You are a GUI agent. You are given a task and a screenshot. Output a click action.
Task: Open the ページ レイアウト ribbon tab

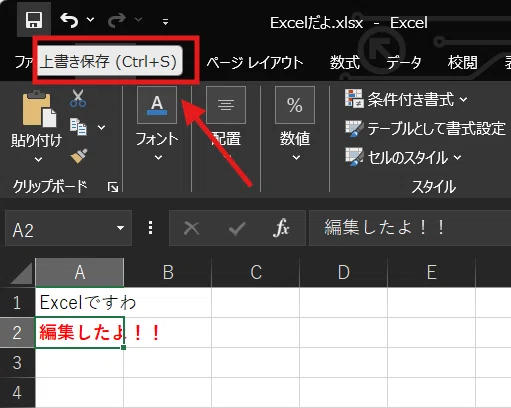[x=255, y=62]
